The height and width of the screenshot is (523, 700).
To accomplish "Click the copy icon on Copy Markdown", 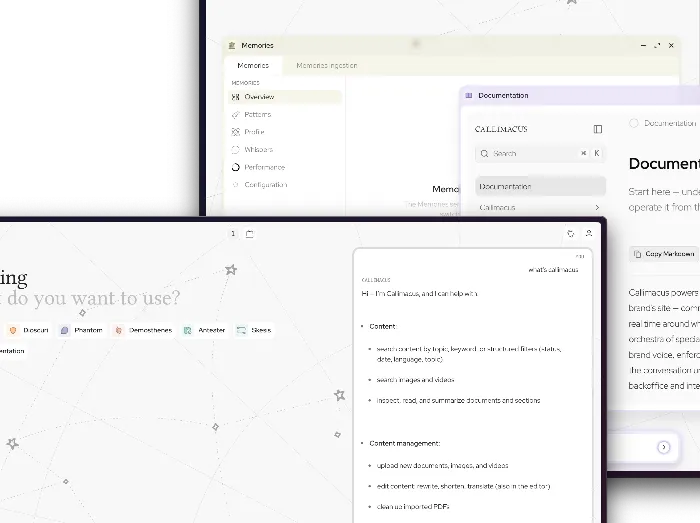I will [x=638, y=254].
